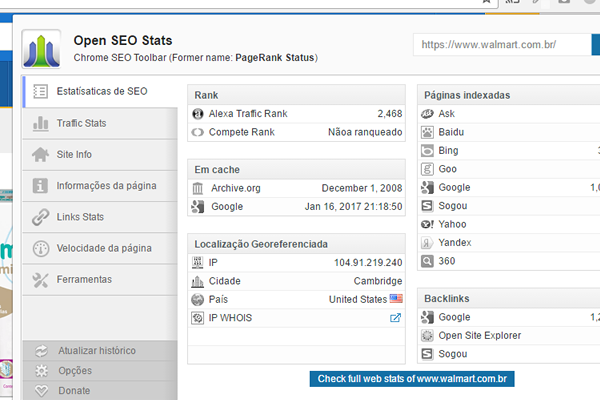Click the URL input field
Image resolution: width=600 pixels, height=400 pixels.
[x=502, y=45]
